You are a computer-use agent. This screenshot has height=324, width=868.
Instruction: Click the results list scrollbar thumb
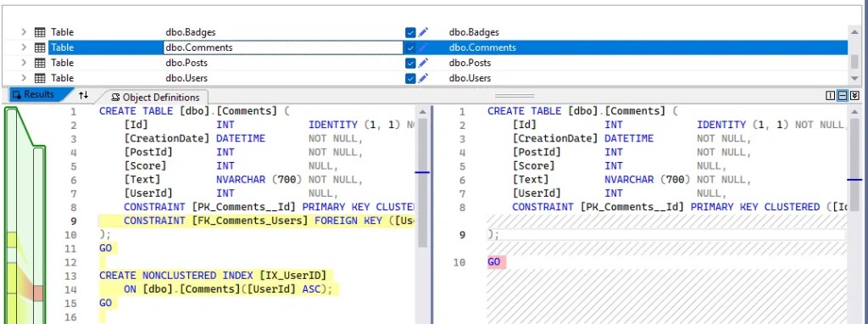point(854,61)
